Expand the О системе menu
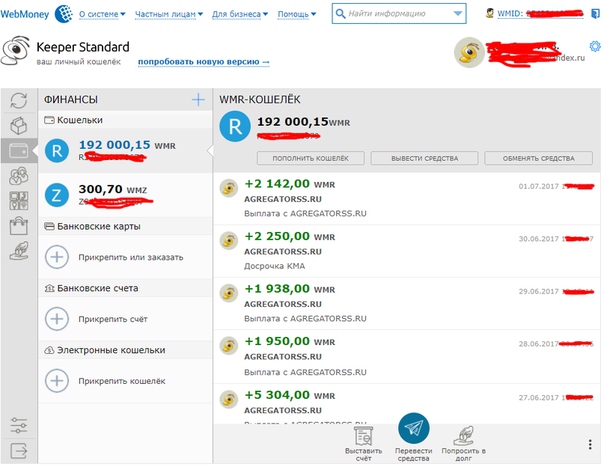Viewport: 604px width, 467px height. [102, 14]
